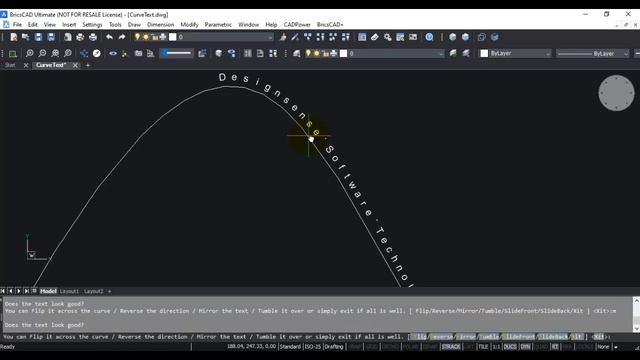Click the Pan arrows icon
The width and height of the screenshot is (640, 360).
pos(84,53)
